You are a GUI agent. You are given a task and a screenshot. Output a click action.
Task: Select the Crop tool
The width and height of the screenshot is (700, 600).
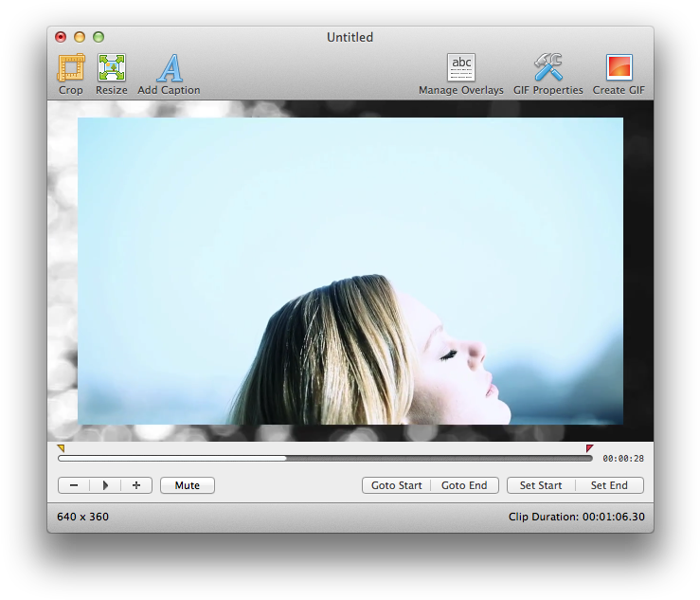[x=71, y=68]
